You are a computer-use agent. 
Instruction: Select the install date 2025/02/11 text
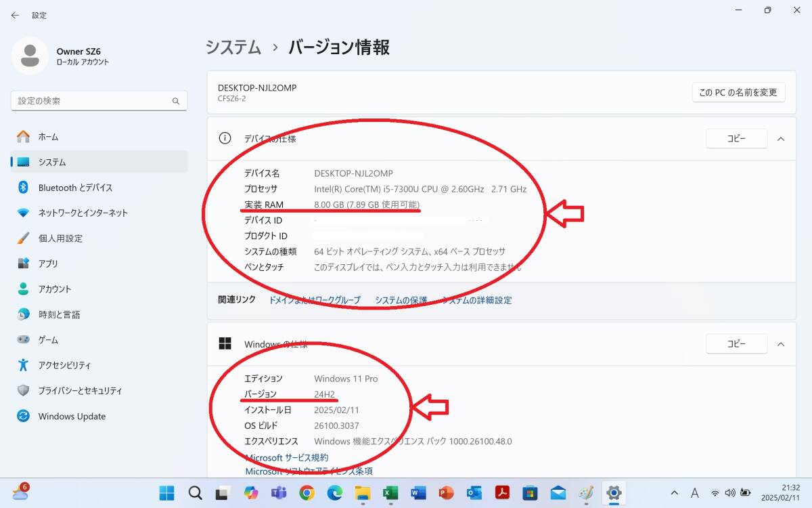pyautogui.click(x=337, y=410)
